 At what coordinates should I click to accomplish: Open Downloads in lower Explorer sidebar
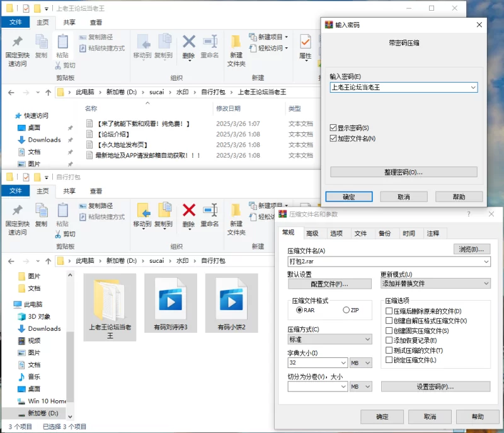40,328
